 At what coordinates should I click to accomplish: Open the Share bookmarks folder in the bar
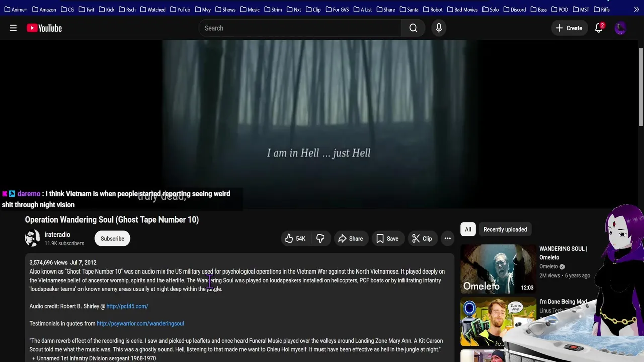tap(385, 9)
